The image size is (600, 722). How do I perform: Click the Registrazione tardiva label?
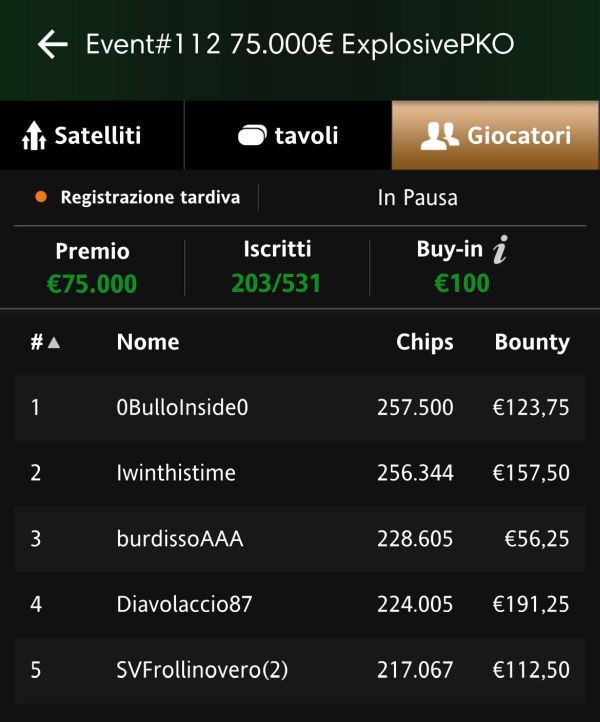click(150, 198)
